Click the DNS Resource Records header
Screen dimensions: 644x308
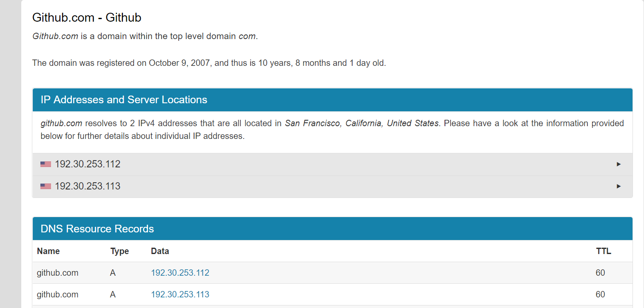(x=97, y=229)
